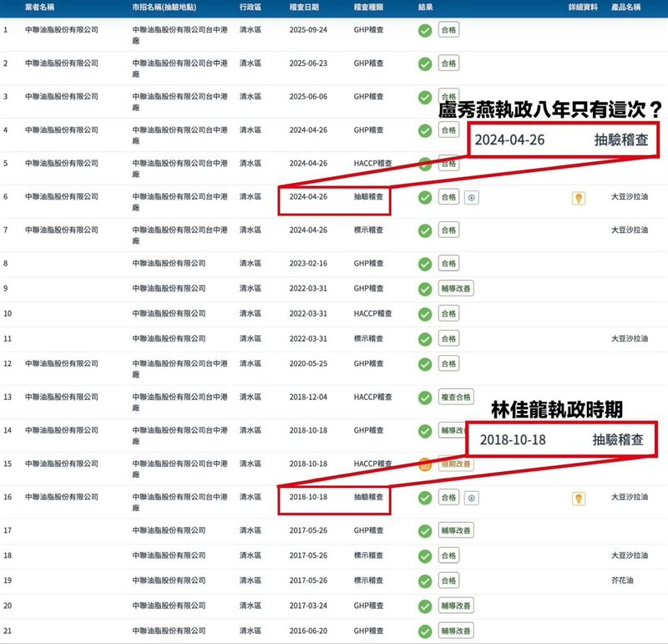Image resolution: width=668 pixels, height=644 pixels.
Task: Click the green check icon in row 7
Action: [x=425, y=231]
